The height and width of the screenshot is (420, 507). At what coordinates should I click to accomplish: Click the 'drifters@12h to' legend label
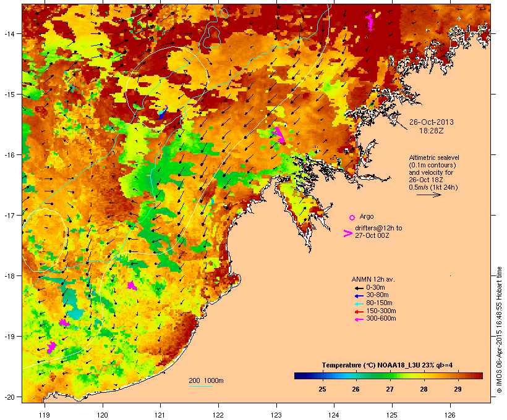click(378, 228)
